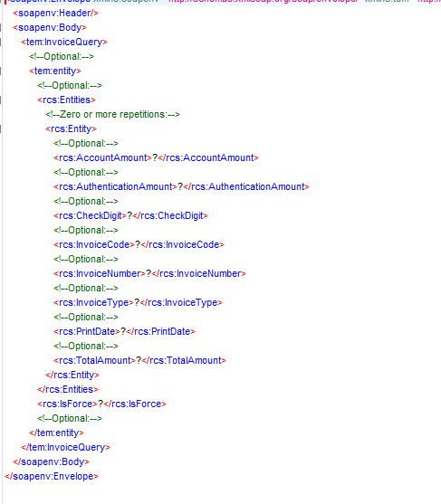Click the soapenv:Header tag
This screenshot has width=441, height=504.
(55, 14)
